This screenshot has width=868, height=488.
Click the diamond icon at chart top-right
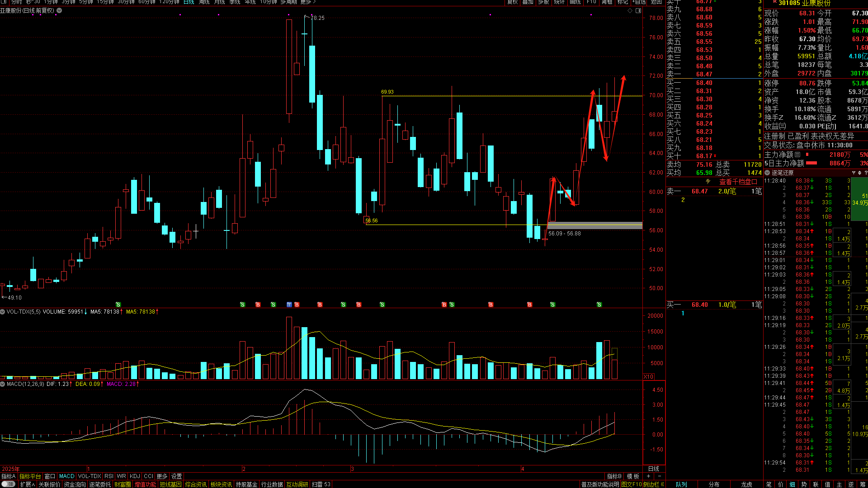coord(630,10)
